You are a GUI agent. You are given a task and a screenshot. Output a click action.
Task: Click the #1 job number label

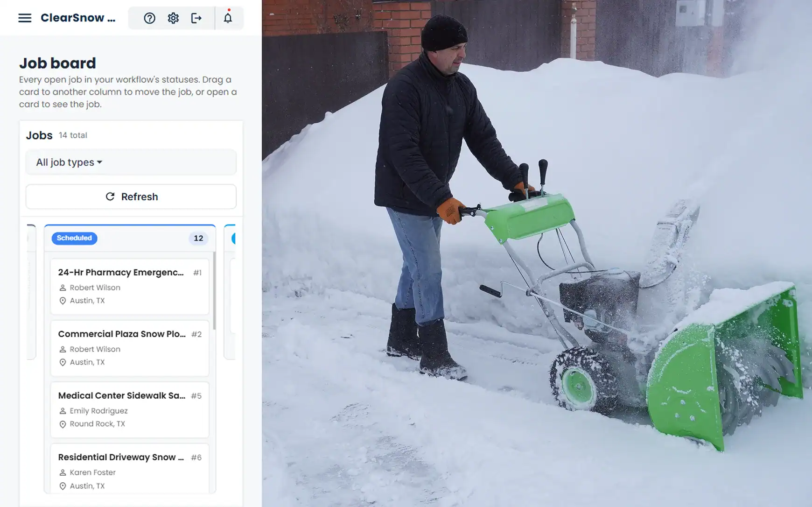(197, 273)
